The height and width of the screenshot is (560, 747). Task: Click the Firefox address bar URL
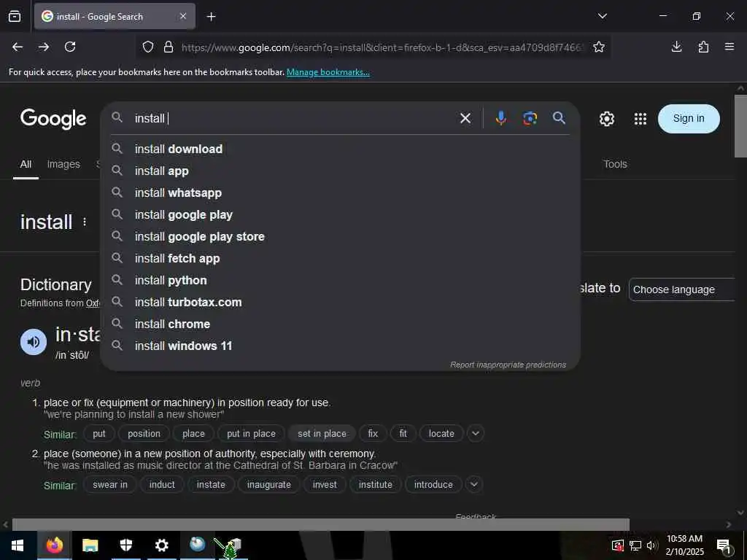(x=381, y=47)
